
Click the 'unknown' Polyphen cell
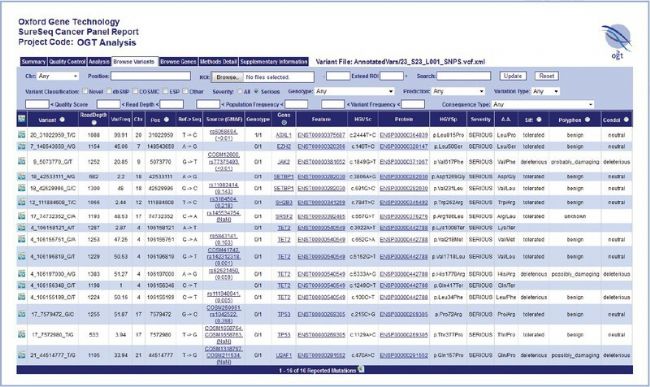[x=575, y=216]
